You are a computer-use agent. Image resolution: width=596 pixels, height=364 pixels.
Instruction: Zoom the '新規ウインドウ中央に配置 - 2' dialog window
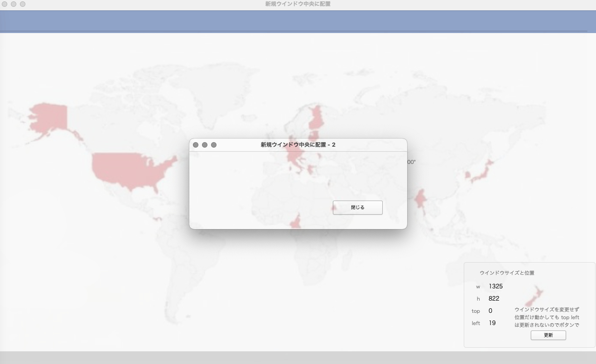[x=214, y=145]
